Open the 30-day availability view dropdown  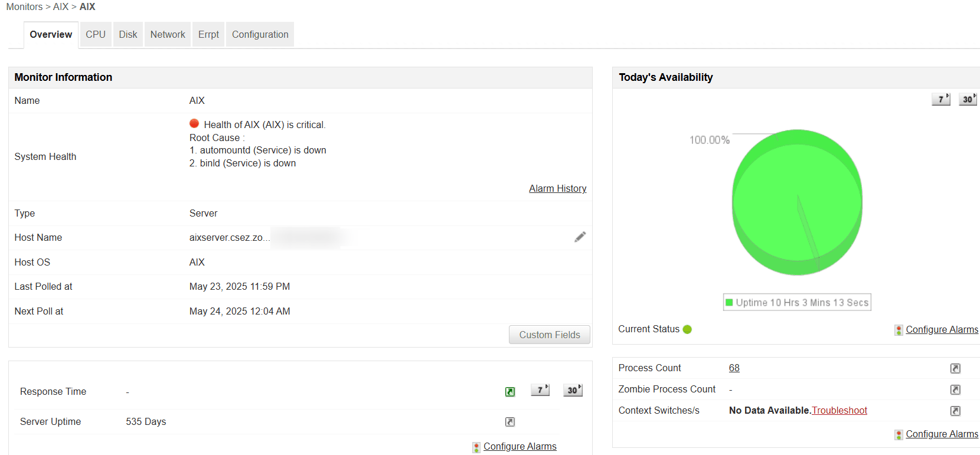tap(968, 99)
